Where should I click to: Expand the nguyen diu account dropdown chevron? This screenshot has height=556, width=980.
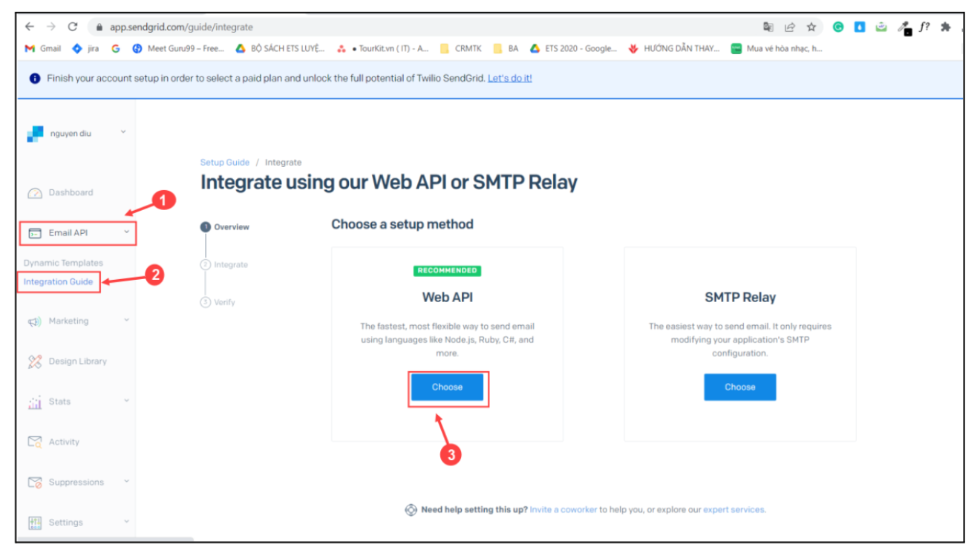(123, 133)
